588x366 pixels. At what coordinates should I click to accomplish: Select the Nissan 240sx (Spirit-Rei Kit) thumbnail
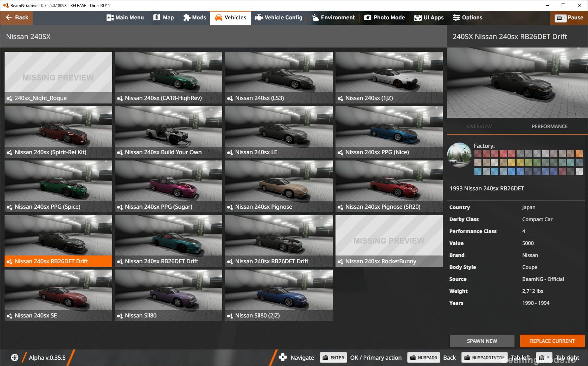(x=58, y=132)
